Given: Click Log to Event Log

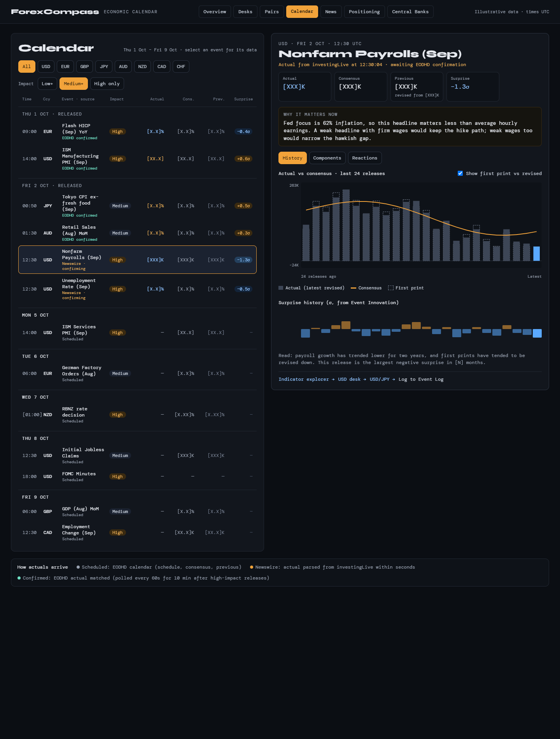Looking at the screenshot, I should tap(421, 379).
